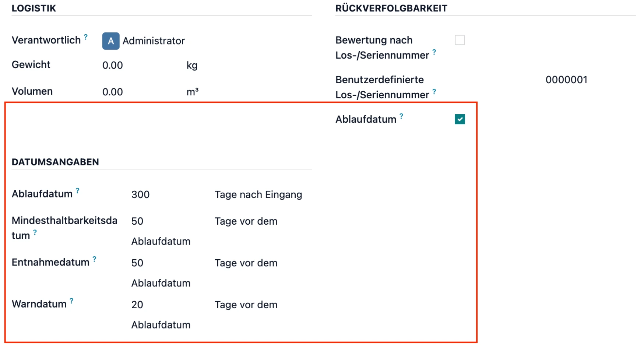Click the help icon beside Bewertung nach Los-/Seriennummer
The height and width of the screenshot is (351, 644).
[x=434, y=52]
